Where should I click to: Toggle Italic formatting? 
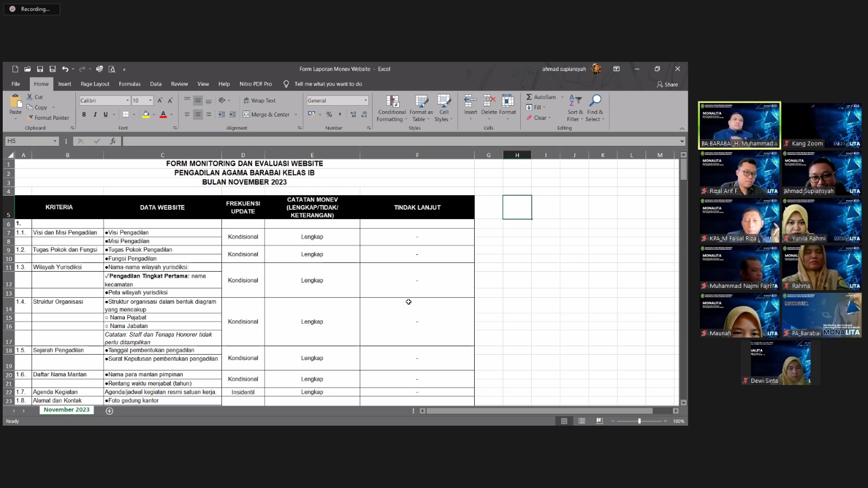(95, 114)
